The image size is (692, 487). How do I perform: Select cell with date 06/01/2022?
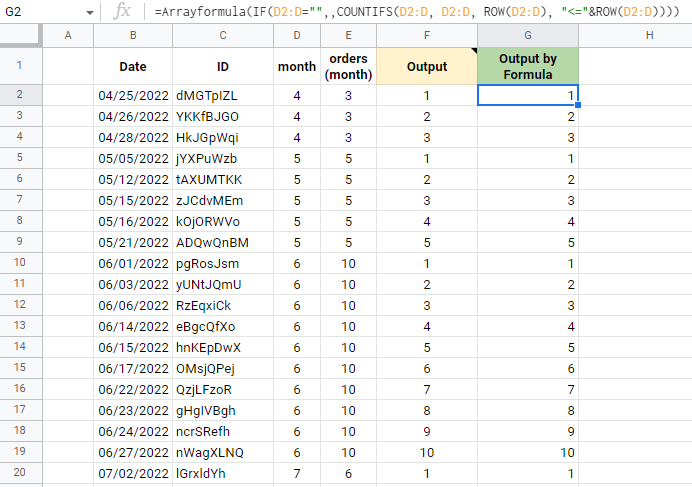coord(133,264)
